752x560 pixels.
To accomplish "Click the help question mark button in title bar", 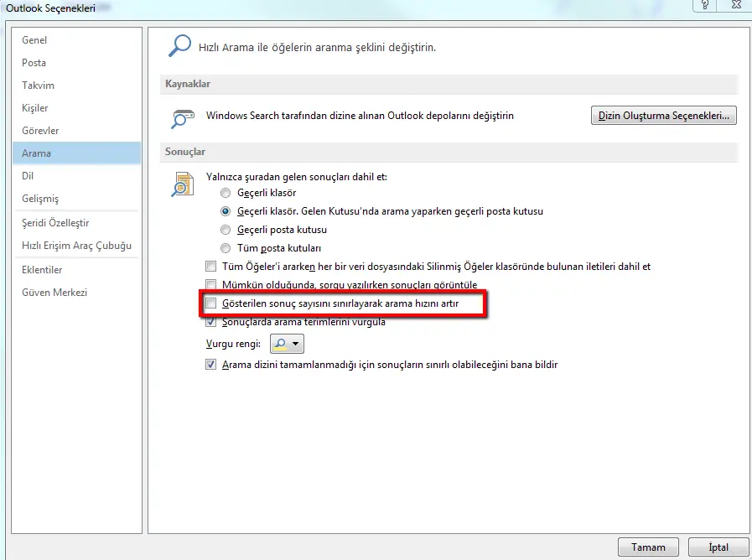I will tap(706, 6).
